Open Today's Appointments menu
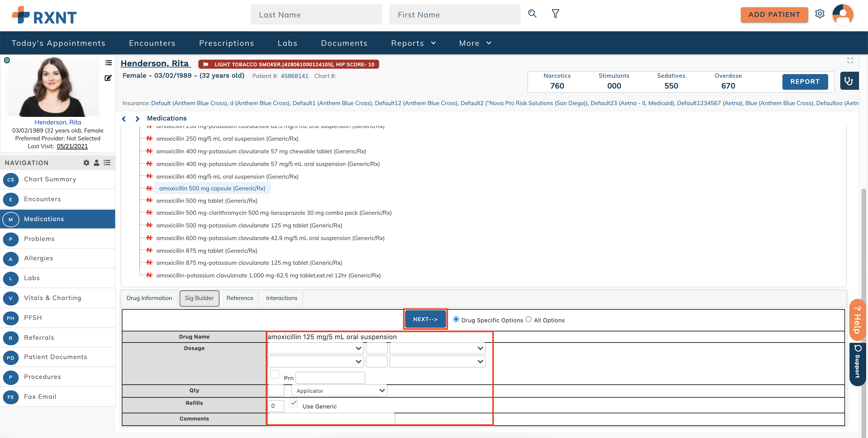 tap(59, 43)
